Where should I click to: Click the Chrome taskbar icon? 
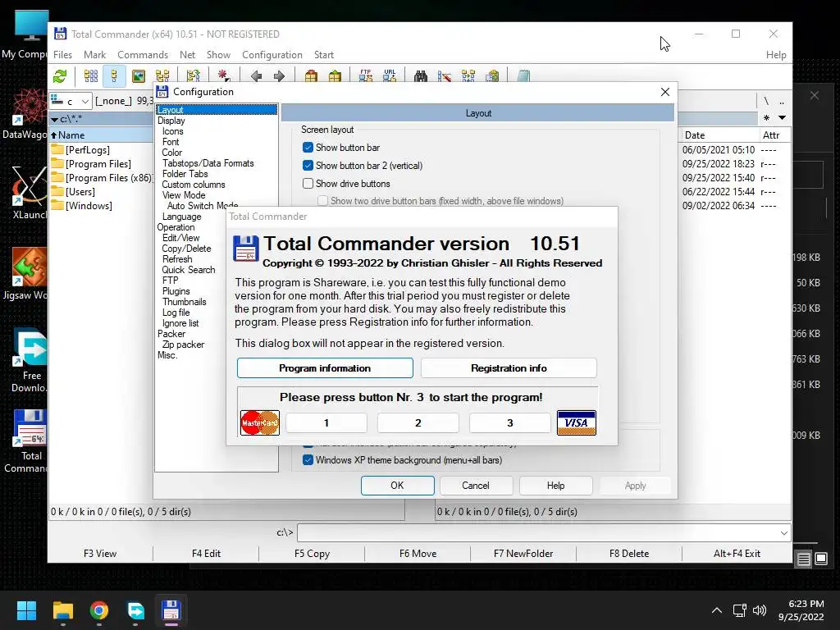(99, 610)
